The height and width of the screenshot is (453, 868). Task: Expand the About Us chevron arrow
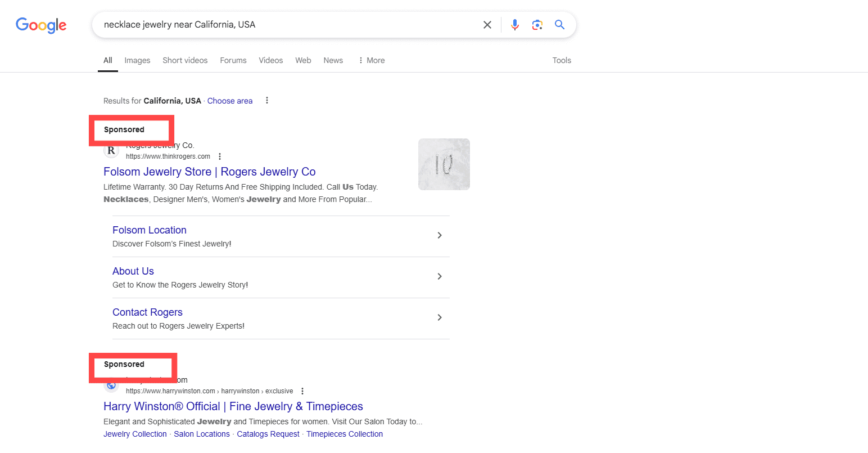point(440,276)
